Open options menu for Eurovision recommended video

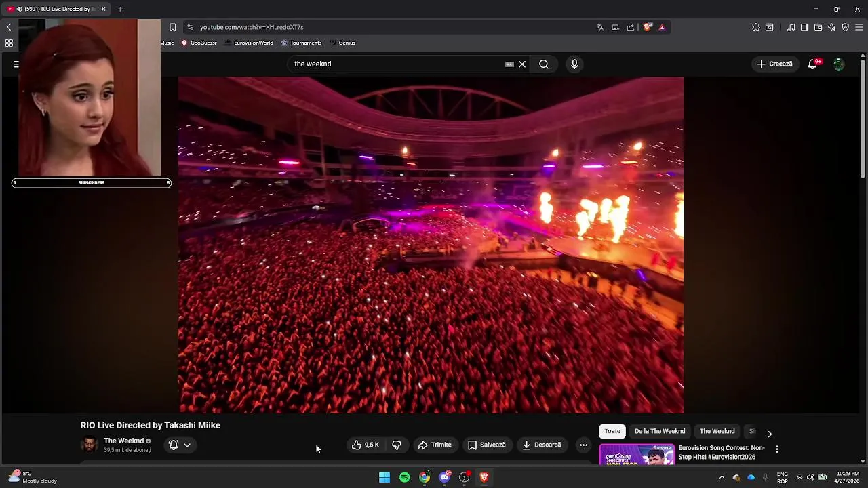click(777, 449)
